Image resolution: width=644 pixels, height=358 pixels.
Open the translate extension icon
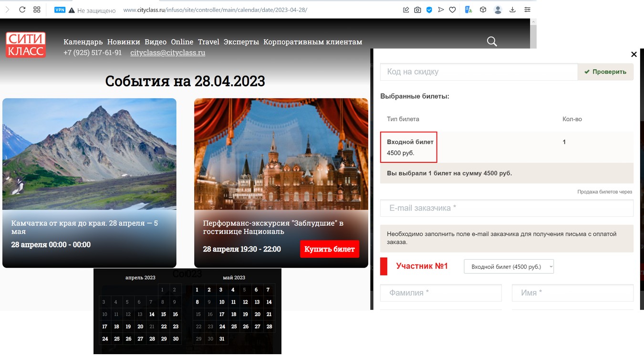468,10
